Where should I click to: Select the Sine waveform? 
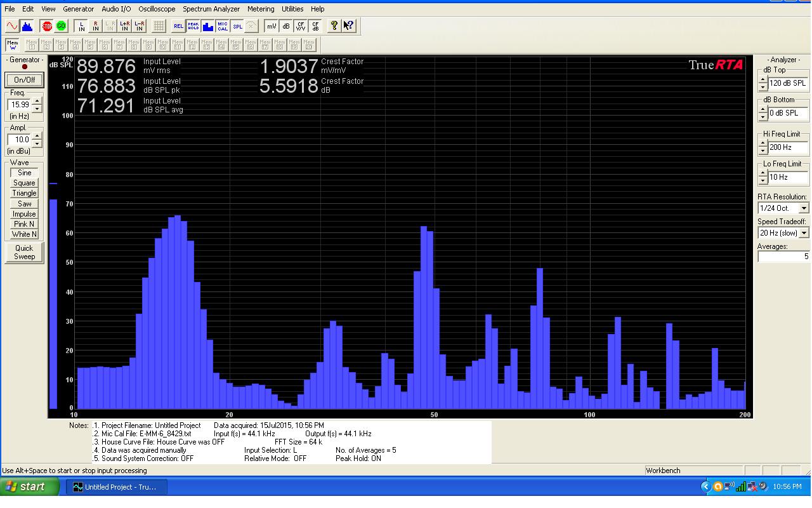click(24, 173)
